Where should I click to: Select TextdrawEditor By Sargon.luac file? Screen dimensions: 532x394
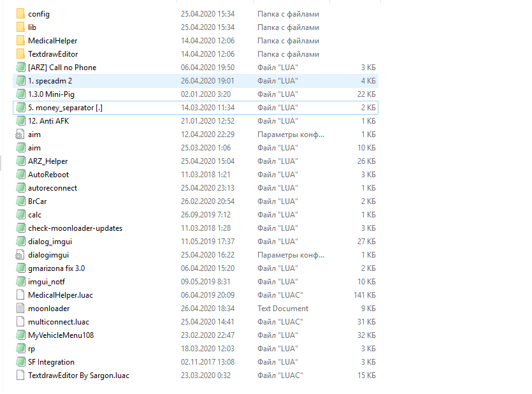point(78,376)
